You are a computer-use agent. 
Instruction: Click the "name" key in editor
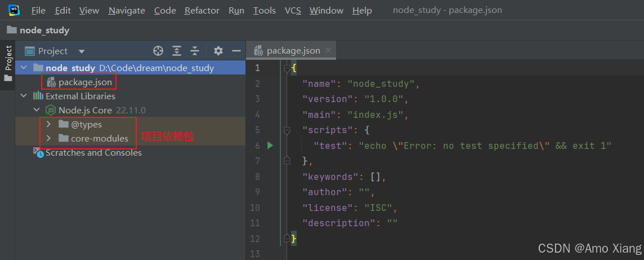pos(319,84)
